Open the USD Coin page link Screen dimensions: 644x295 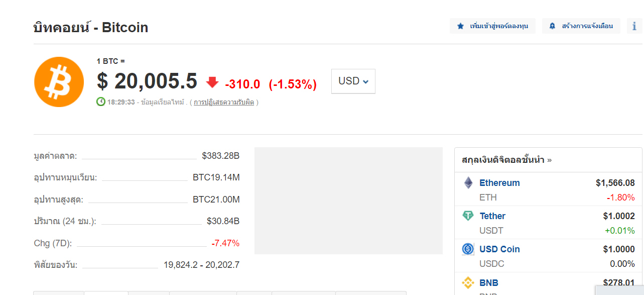coord(499,249)
